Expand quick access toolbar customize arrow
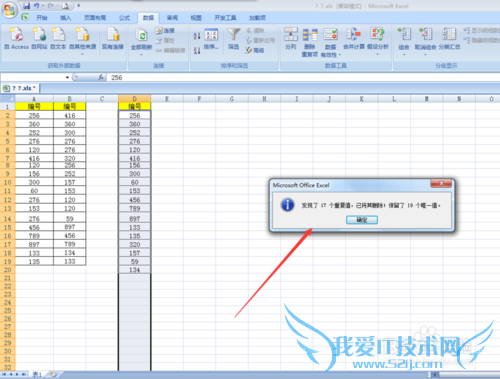 tap(79, 6)
